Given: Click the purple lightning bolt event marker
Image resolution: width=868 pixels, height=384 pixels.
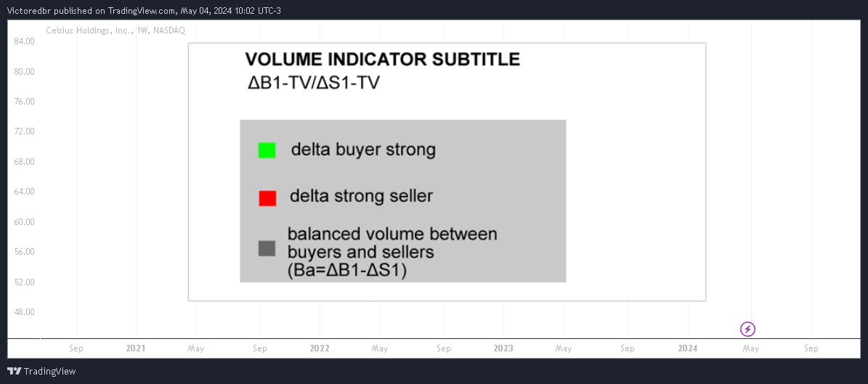Looking at the screenshot, I should point(748,330).
